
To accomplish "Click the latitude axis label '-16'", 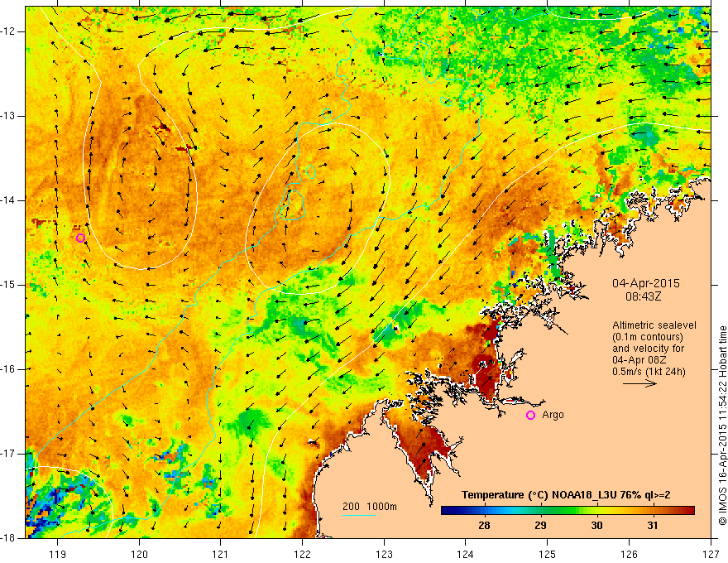I will [x=8, y=369].
